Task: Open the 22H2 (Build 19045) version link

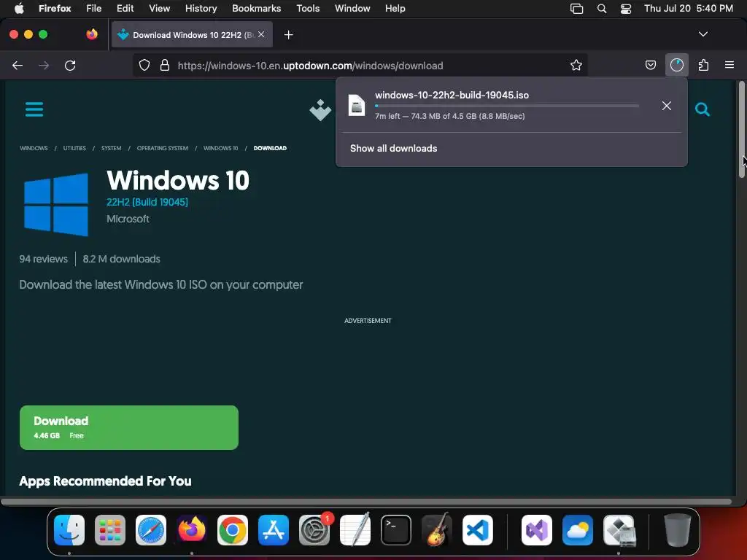Action: (x=147, y=202)
